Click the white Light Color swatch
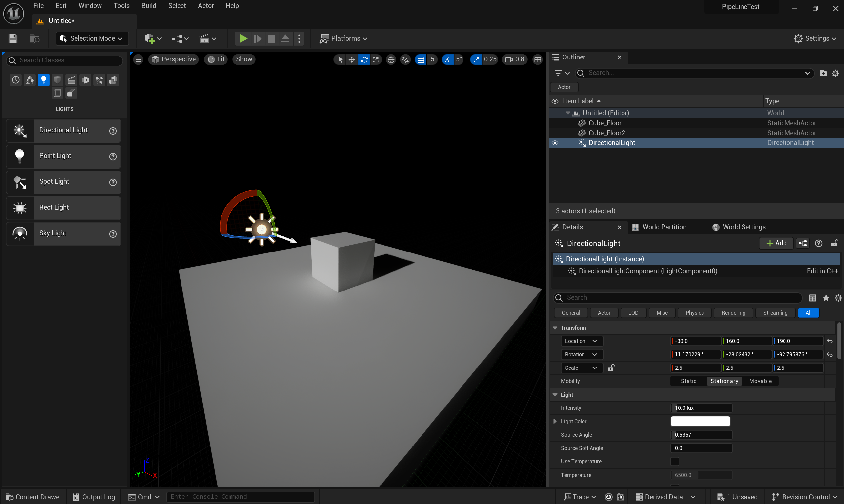 (x=700, y=421)
